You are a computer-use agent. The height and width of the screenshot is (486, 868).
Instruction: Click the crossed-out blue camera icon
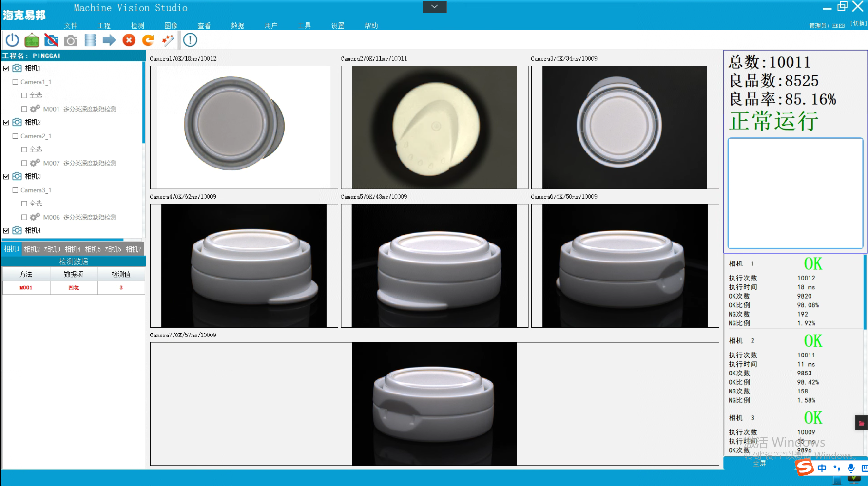[51, 40]
